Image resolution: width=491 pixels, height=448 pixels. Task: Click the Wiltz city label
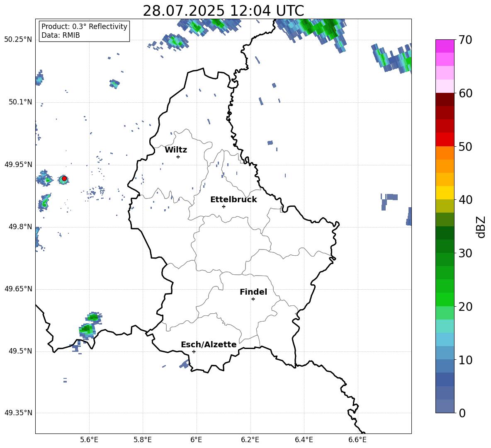[x=176, y=150]
